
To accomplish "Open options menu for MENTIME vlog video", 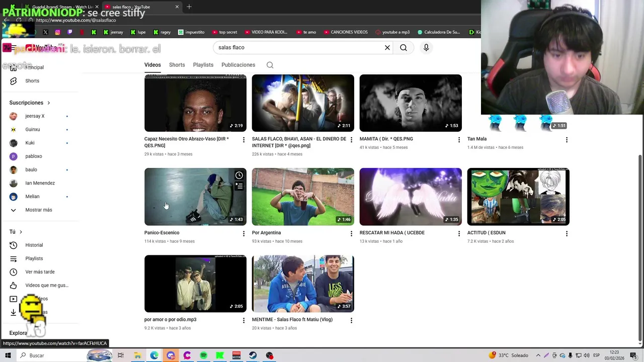I will (x=351, y=320).
